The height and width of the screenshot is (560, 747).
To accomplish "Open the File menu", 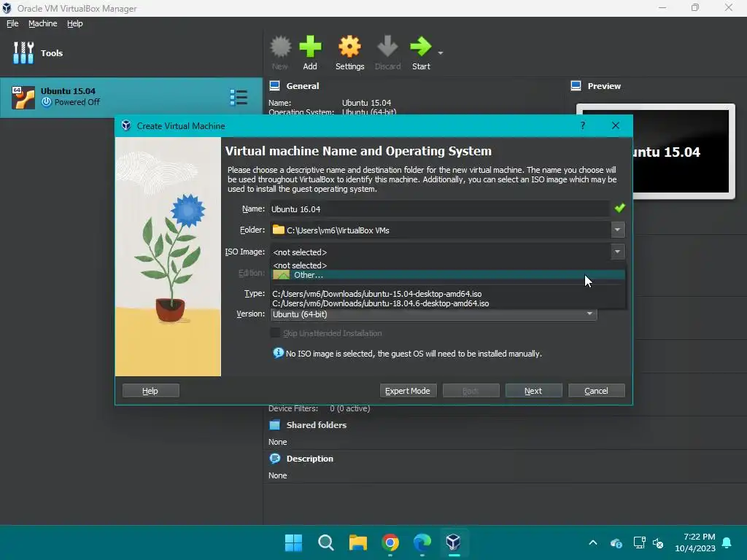I will (12, 23).
